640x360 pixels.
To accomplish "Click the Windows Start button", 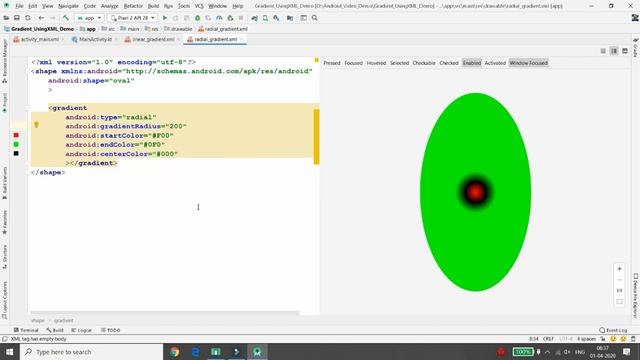I will 9,352.
